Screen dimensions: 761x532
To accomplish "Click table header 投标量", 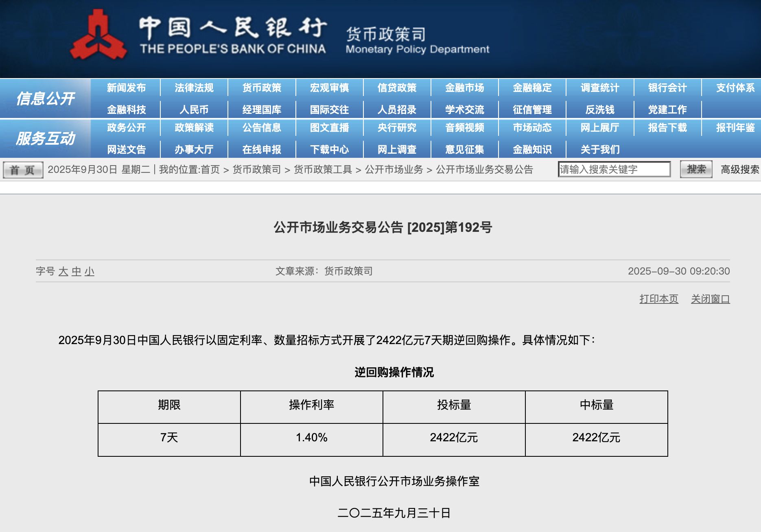I will point(454,407).
